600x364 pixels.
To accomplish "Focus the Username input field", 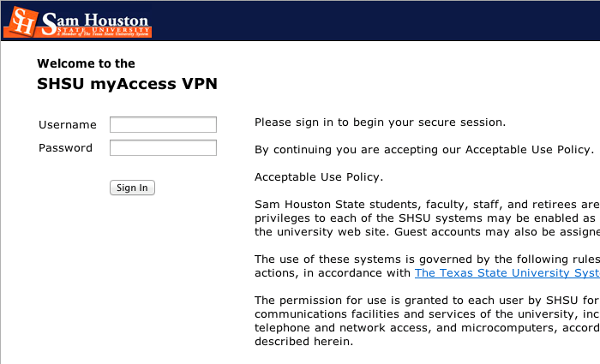I will (x=163, y=125).
